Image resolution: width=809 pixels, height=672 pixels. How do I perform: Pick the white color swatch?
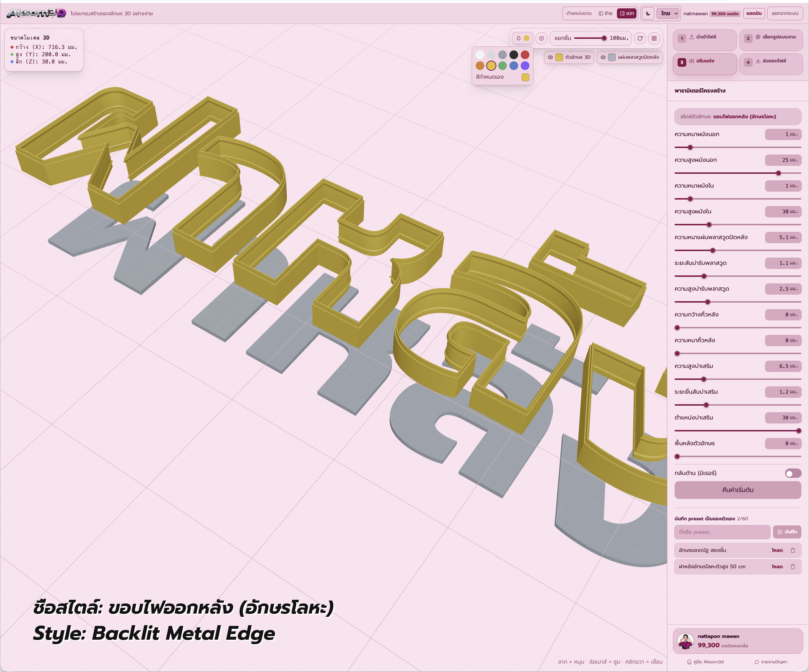[480, 55]
